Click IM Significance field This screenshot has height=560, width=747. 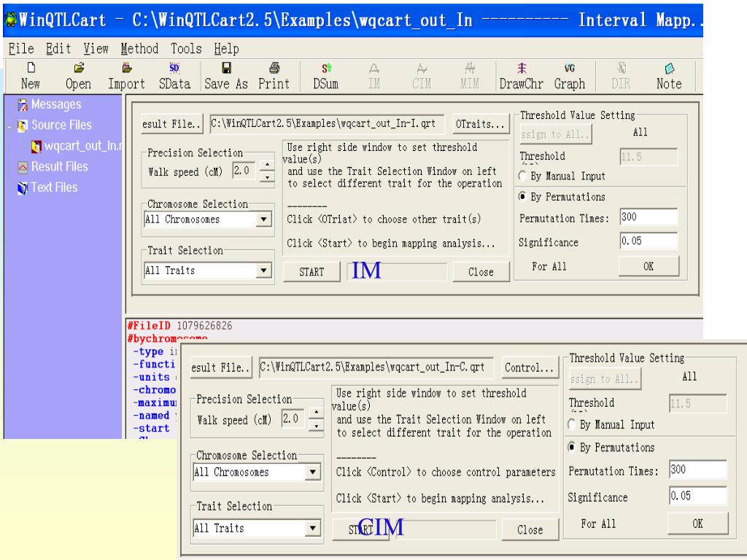click(649, 241)
